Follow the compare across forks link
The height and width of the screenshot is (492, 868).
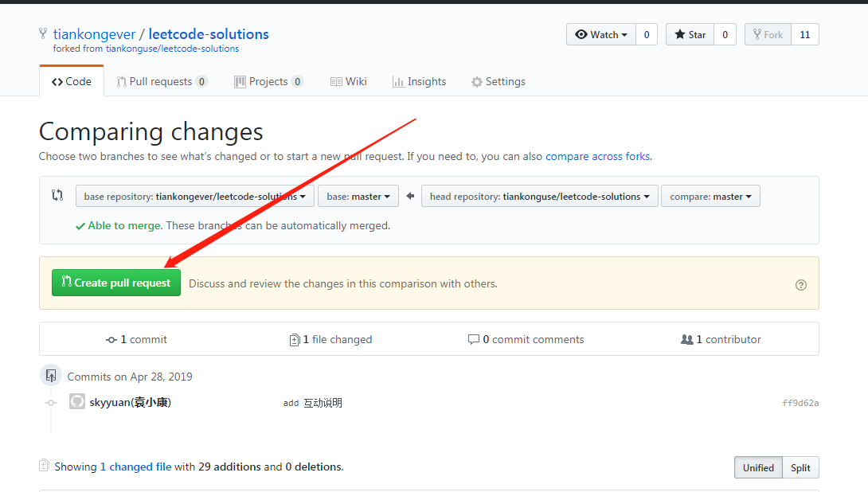(598, 157)
